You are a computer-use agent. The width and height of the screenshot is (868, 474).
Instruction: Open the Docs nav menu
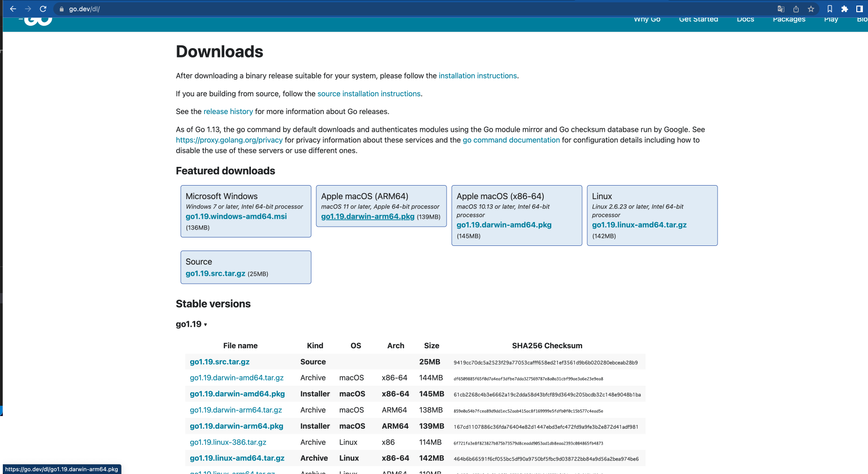point(746,20)
